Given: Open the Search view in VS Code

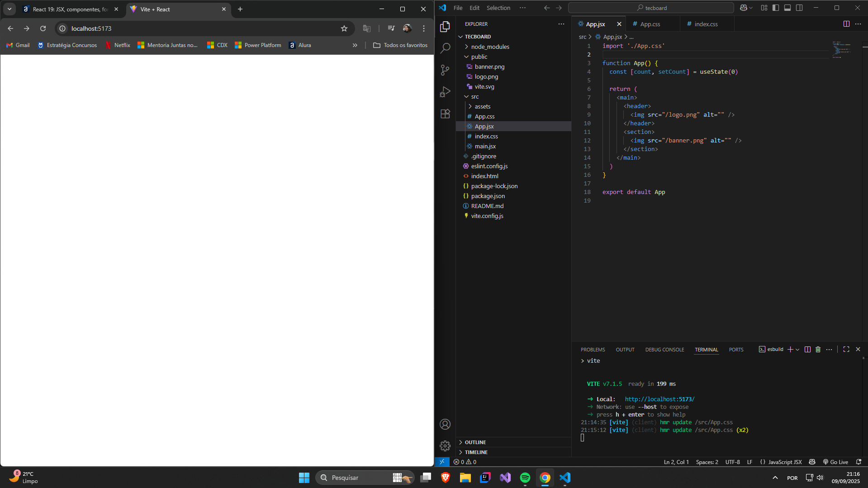Looking at the screenshot, I should (445, 48).
